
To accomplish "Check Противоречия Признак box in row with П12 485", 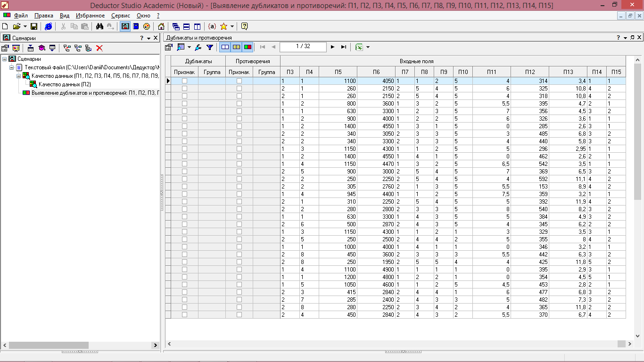I will [239, 134].
